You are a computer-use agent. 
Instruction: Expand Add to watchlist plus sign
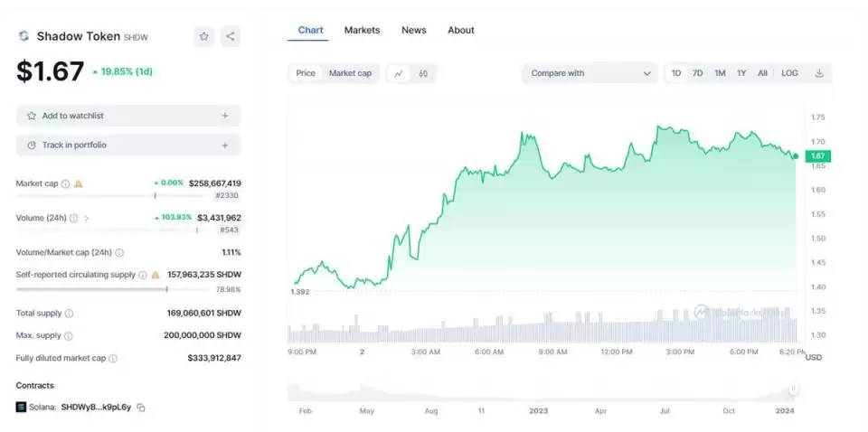tap(225, 116)
